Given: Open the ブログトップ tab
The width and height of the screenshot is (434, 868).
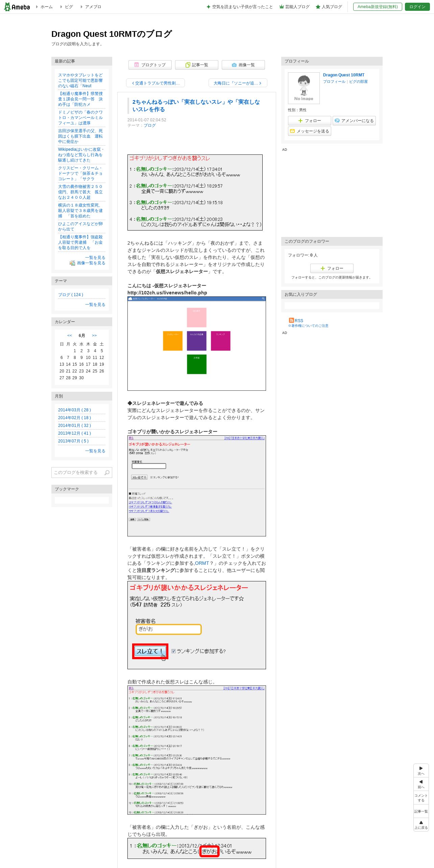Looking at the screenshot, I should pyautogui.click(x=150, y=65).
